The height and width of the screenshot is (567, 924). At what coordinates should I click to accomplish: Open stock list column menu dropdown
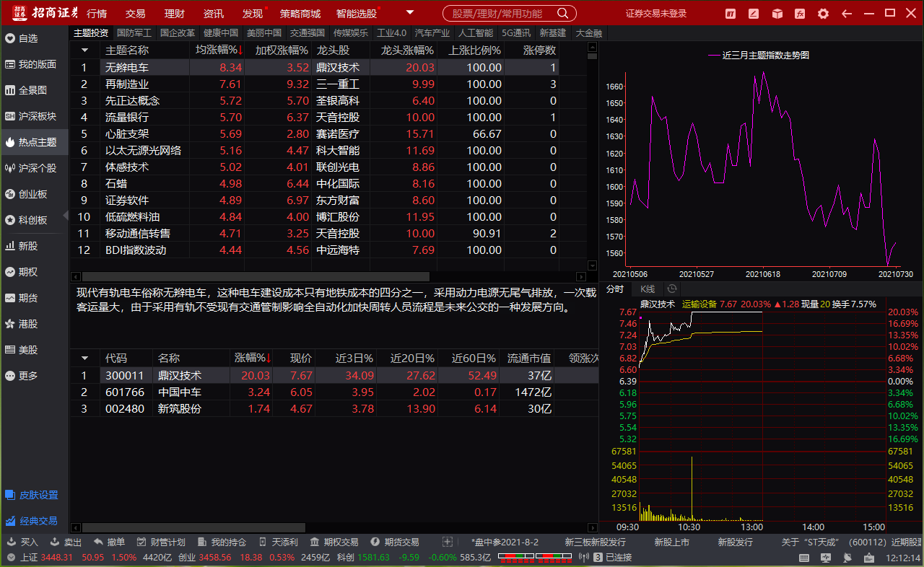click(x=84, y=358)
